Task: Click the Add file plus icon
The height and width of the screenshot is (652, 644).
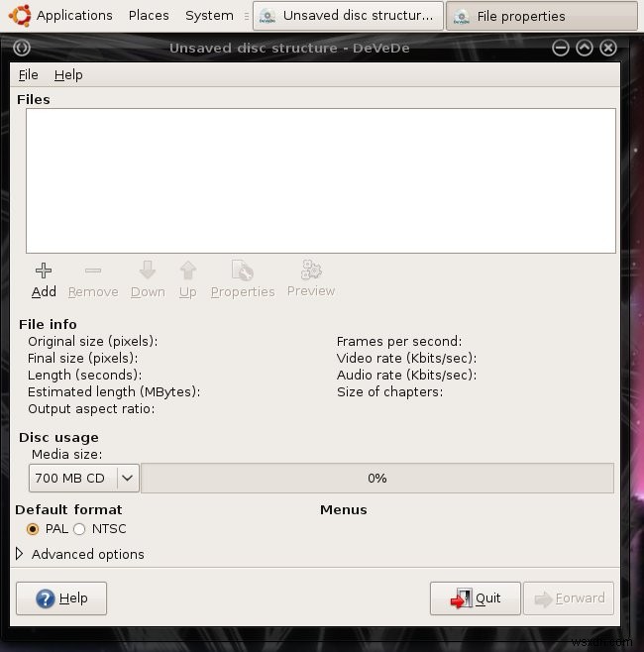Action: 44,271
